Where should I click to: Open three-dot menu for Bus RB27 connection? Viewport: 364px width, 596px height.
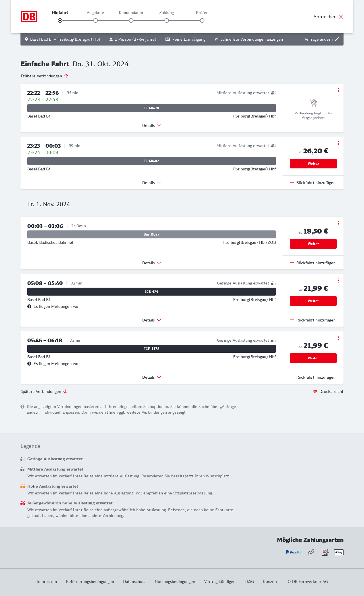[338, 223]
